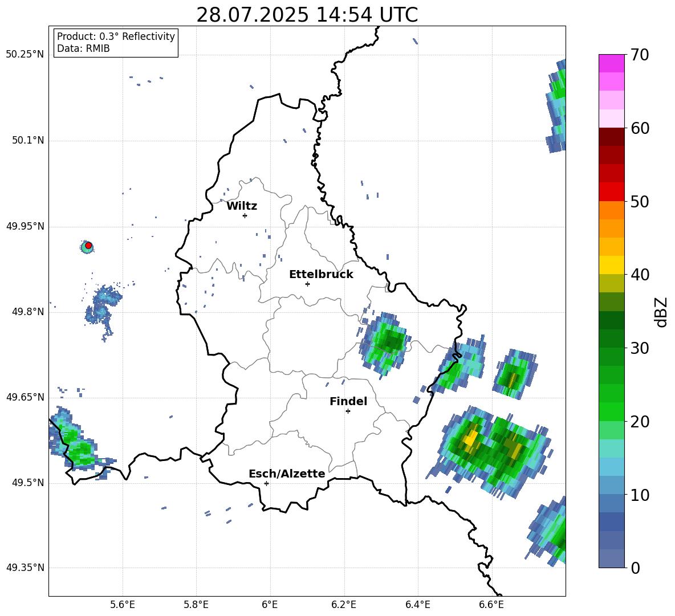
Task: Click the Product: 0.3° Reflectivity text
Action: click(x=116, y=36)
